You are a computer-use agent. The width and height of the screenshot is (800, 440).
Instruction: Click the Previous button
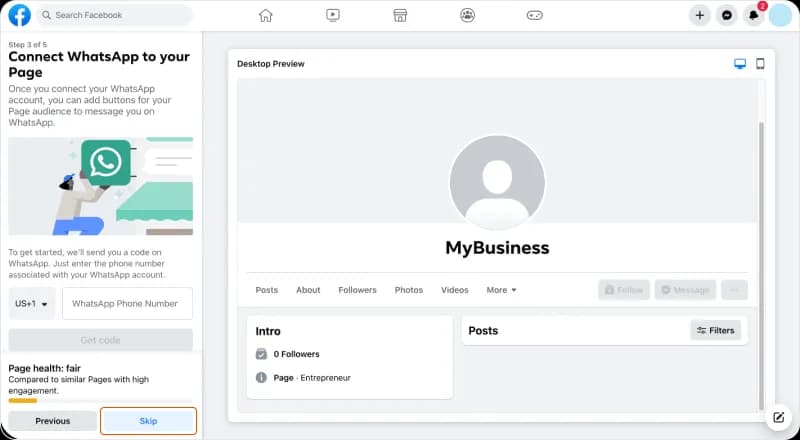[53, 421]
